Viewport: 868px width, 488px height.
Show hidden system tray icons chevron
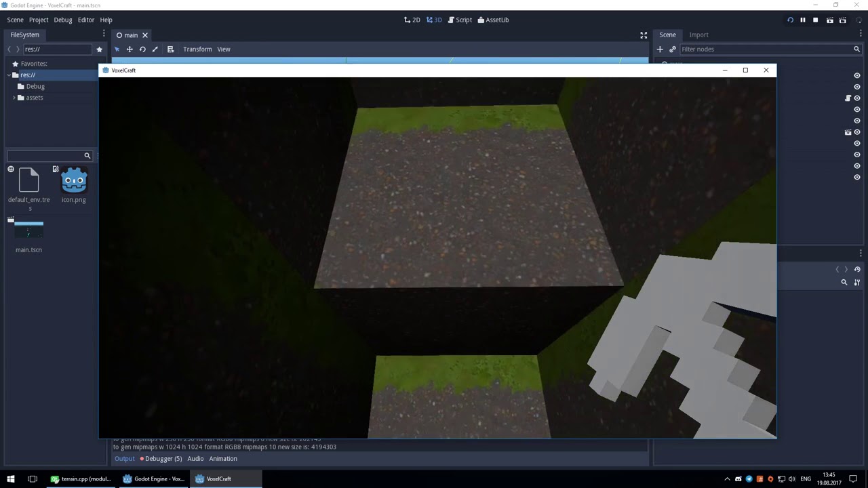[x=728, y=479]
